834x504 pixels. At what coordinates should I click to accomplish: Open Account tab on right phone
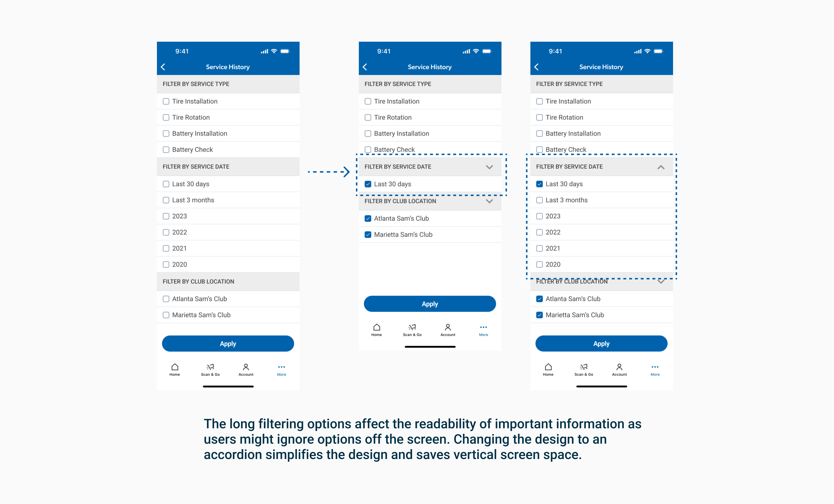tap(619, 369)
